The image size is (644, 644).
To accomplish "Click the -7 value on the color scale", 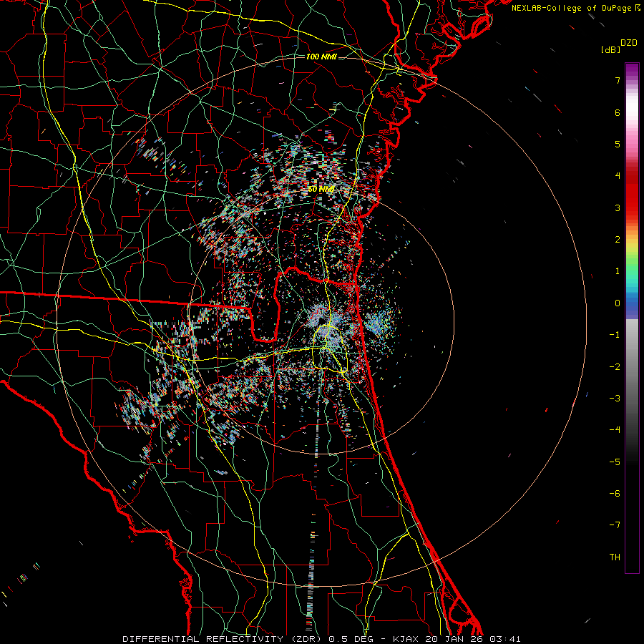I will pos(615,525).
